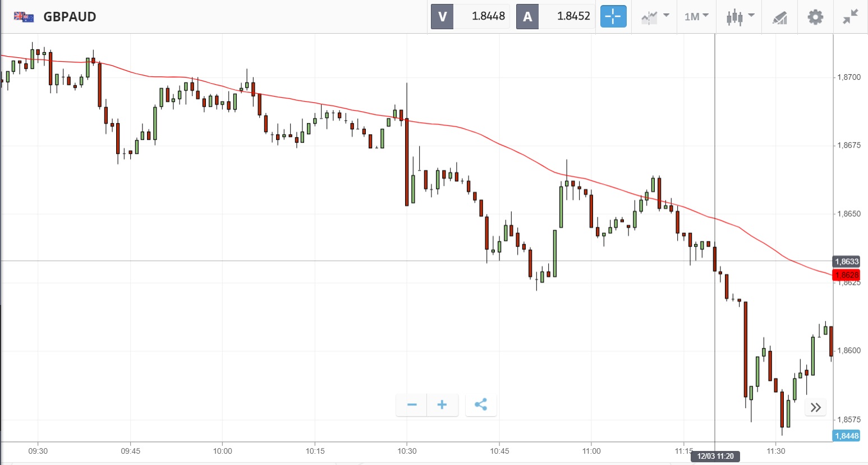Collapse the chart from fullscreen

[x=850, y=17]
